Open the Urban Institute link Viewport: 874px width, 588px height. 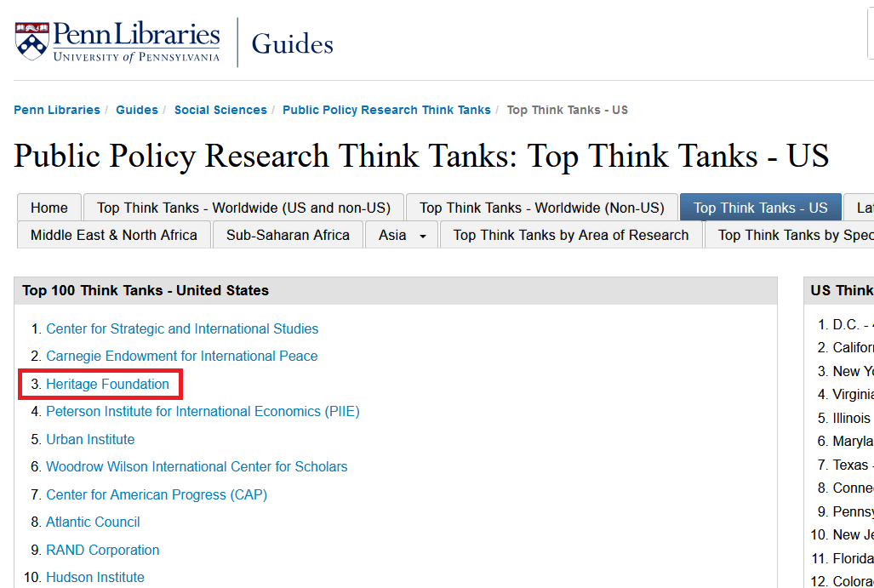90,439
